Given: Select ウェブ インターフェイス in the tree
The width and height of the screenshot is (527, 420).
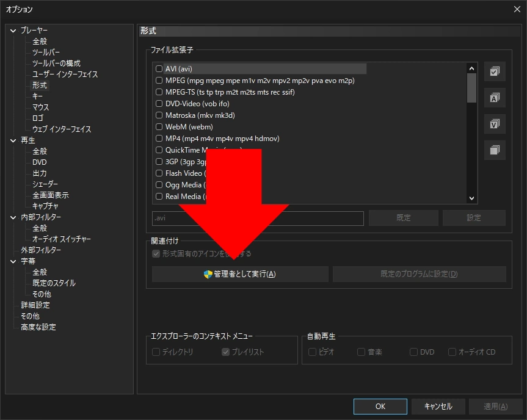Looking at the screenshot, I should click(62, 129).
